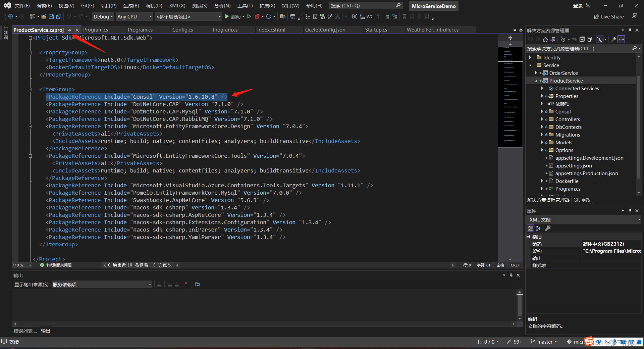Select the Migrations folder
The image size is (644, 349).
tap(567, 135)
